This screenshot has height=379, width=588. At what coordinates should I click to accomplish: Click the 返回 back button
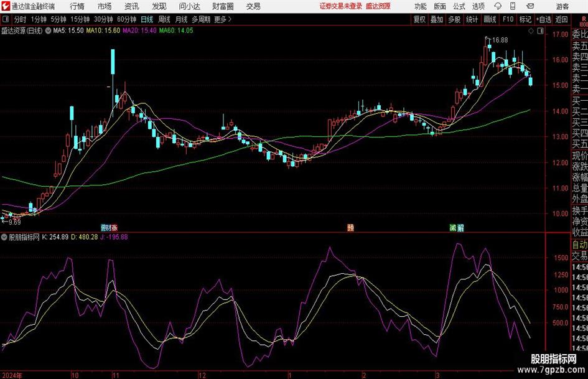562,19
